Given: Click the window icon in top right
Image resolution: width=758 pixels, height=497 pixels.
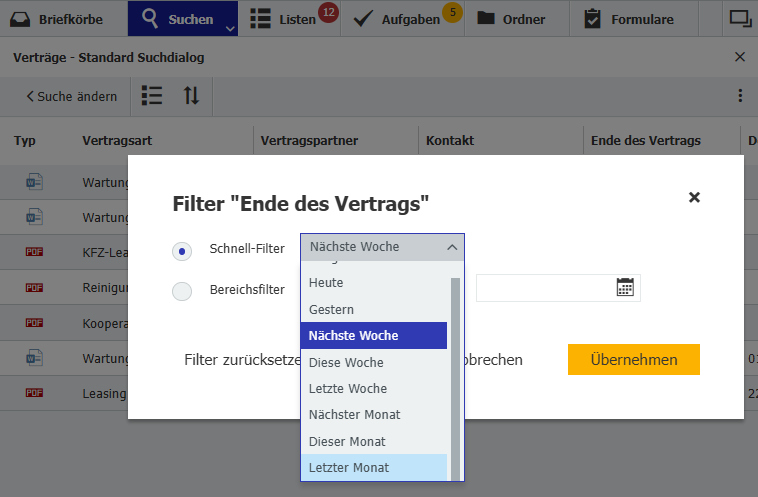Looking at the screenshot, I should point(740,18).
